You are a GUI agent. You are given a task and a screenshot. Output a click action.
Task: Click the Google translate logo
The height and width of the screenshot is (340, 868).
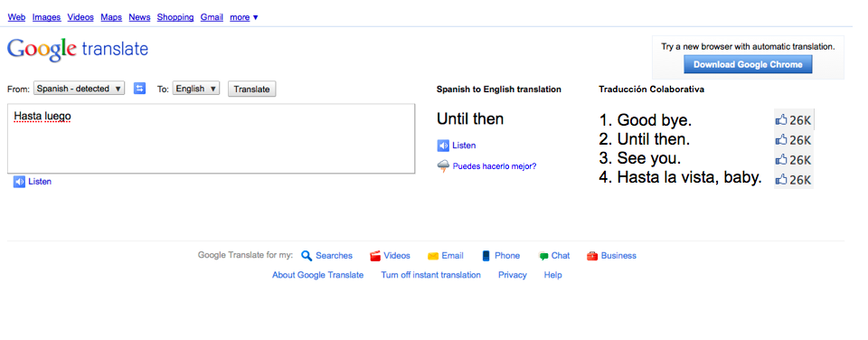[78, 50]
